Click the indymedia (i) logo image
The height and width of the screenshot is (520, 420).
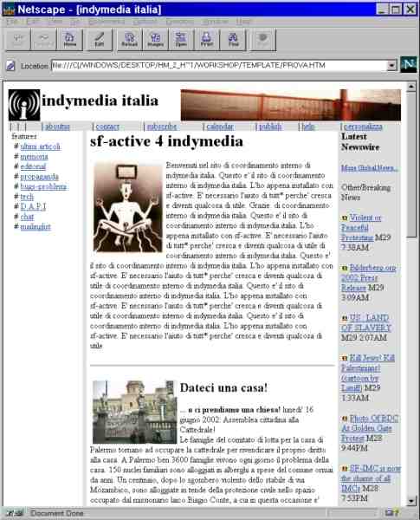coord(24,105)
